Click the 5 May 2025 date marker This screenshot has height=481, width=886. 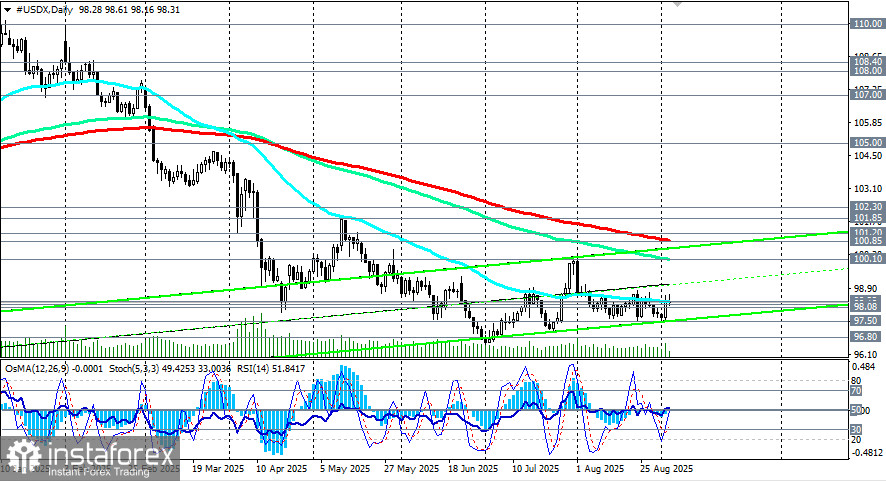pos(345,469)
